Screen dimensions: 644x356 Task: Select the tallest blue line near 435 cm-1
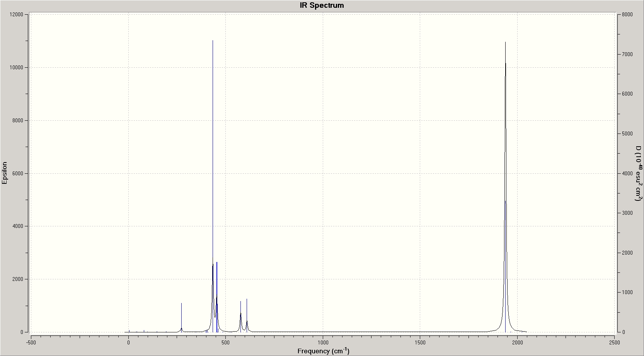pos(213,186)
